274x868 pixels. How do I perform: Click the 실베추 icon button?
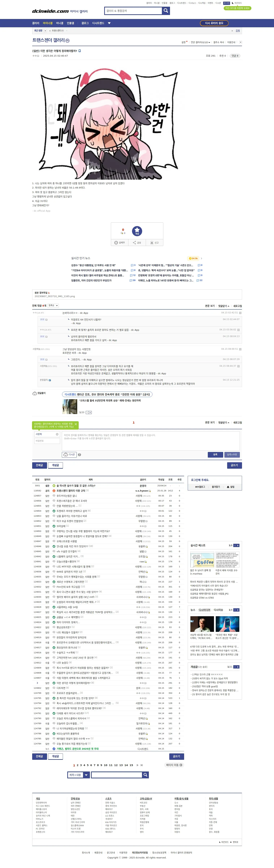point(120,243)
